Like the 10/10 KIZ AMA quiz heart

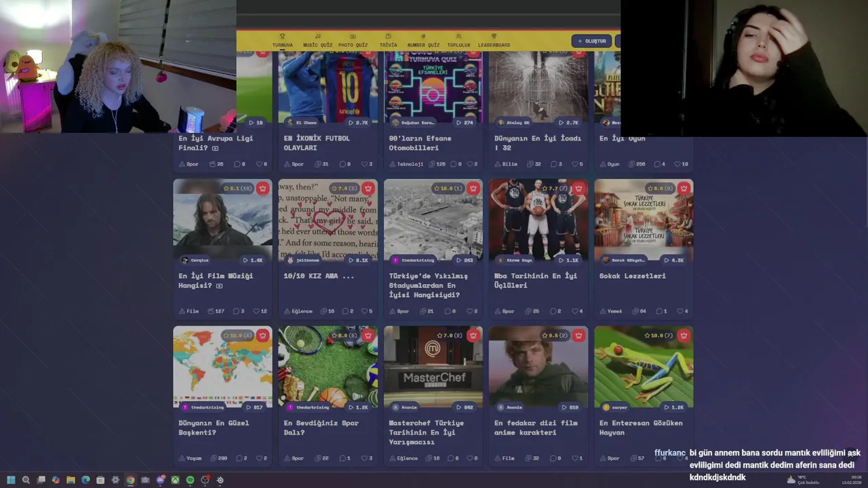(366, 311)
